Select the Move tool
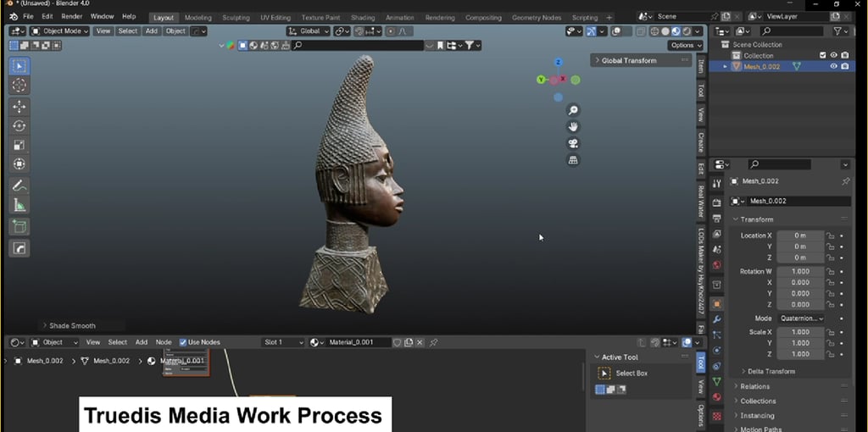 (19, 107)
